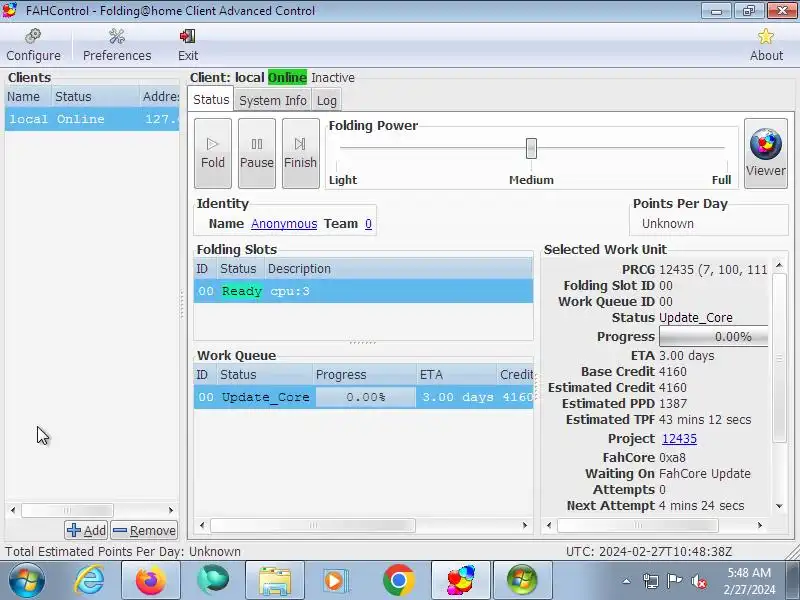Open the Anonymous identity link
Image resolution: width=800 pixels, height=600 pixels.
[x=284, y=223]
